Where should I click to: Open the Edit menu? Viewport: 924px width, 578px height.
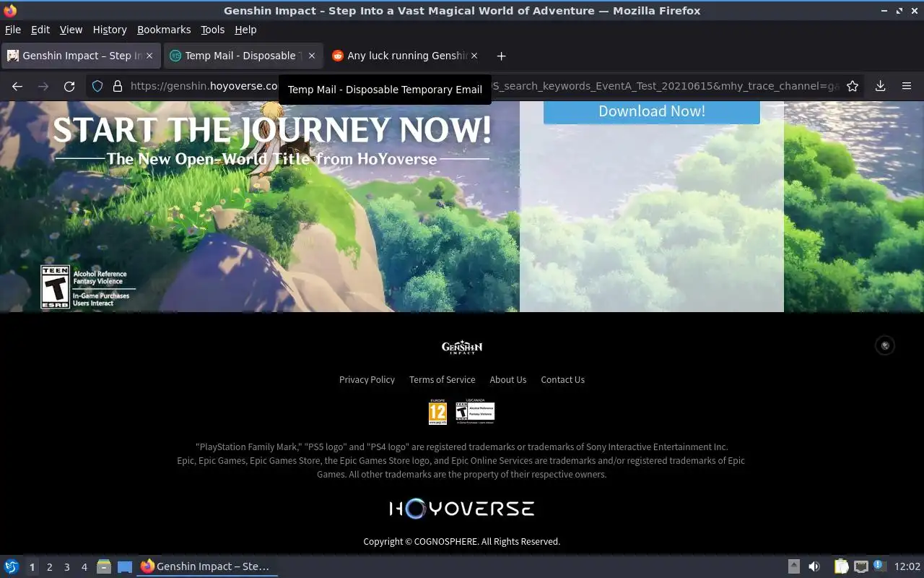[x=40, y=30]
